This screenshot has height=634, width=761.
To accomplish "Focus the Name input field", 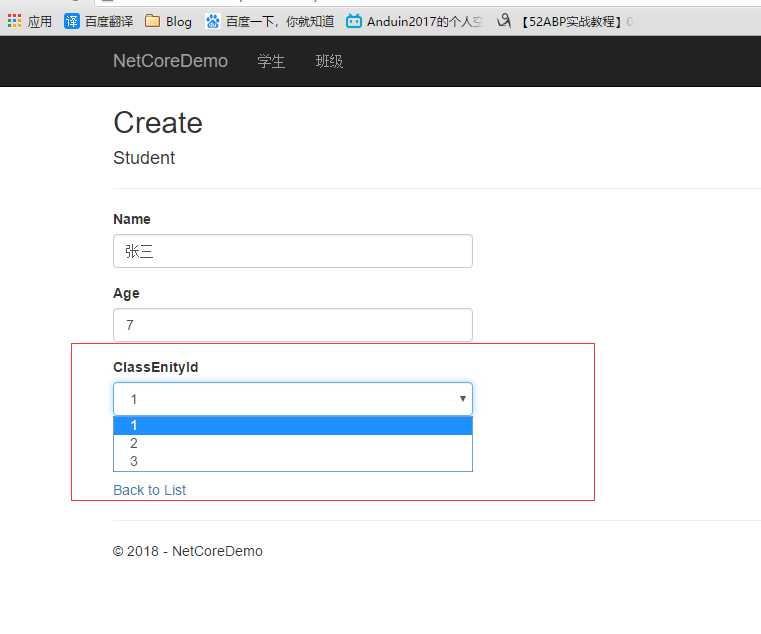I will [x=293, y=251].
